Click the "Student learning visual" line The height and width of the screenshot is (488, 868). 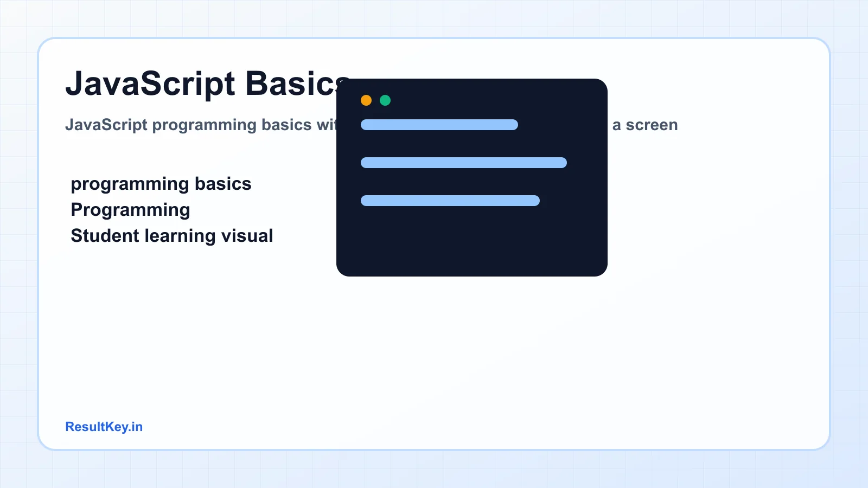pyautogui.click(x=172, y=236)
